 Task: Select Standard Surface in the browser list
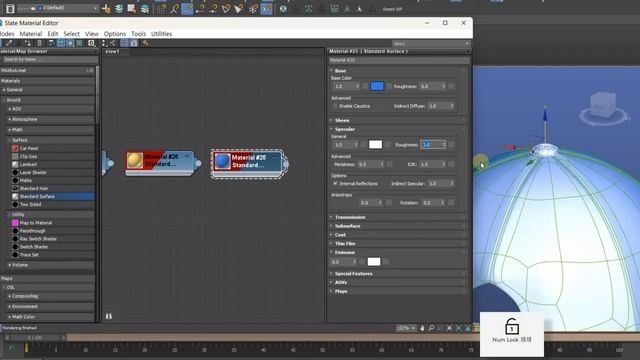point(53,197)
